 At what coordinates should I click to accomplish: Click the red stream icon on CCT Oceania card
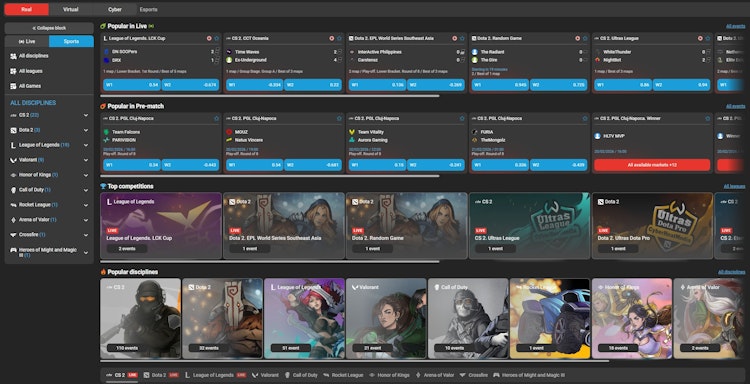[331, 38]
